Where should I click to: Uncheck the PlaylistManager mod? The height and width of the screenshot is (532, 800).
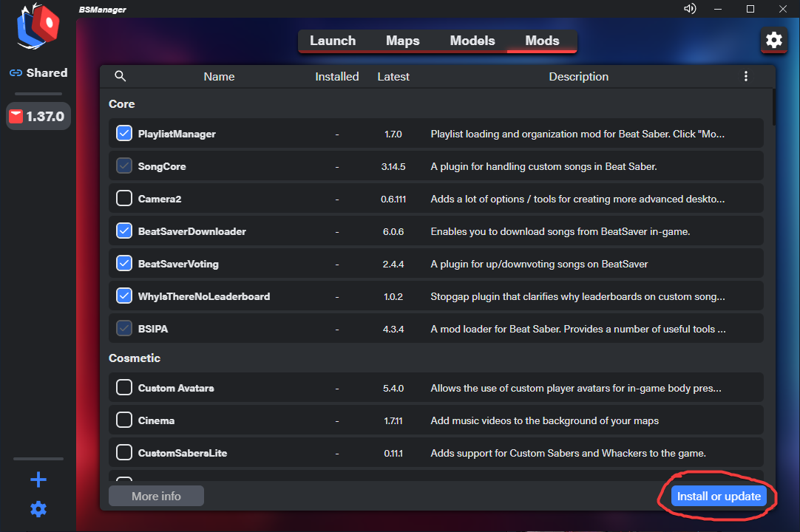point(124,133)
